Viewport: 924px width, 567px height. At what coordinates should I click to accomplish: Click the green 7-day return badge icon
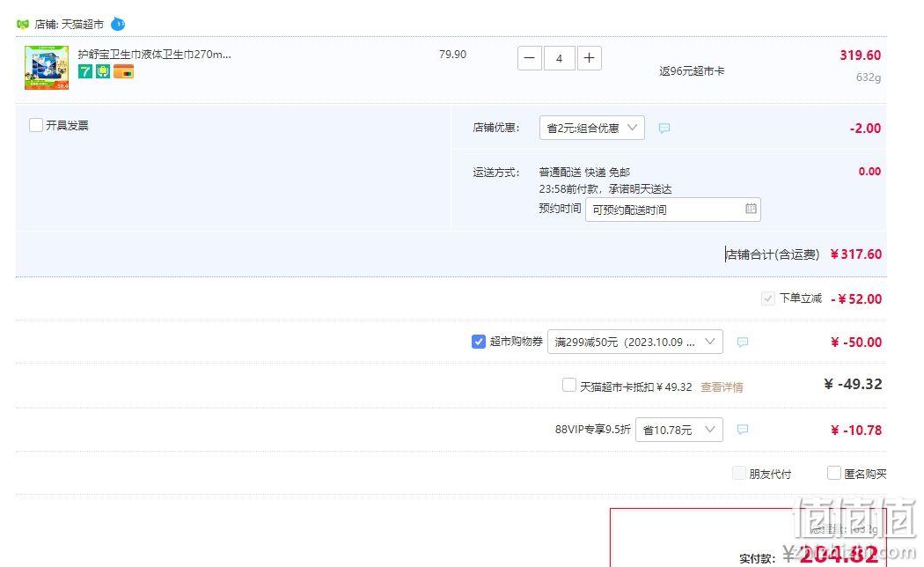[85, 72]
